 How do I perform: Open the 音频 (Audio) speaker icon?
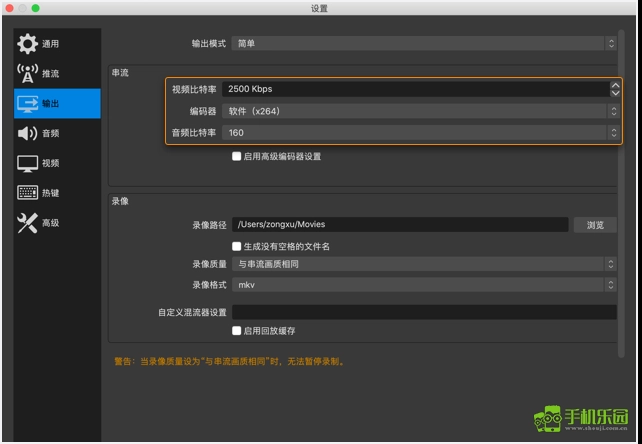tap(28, 133)
